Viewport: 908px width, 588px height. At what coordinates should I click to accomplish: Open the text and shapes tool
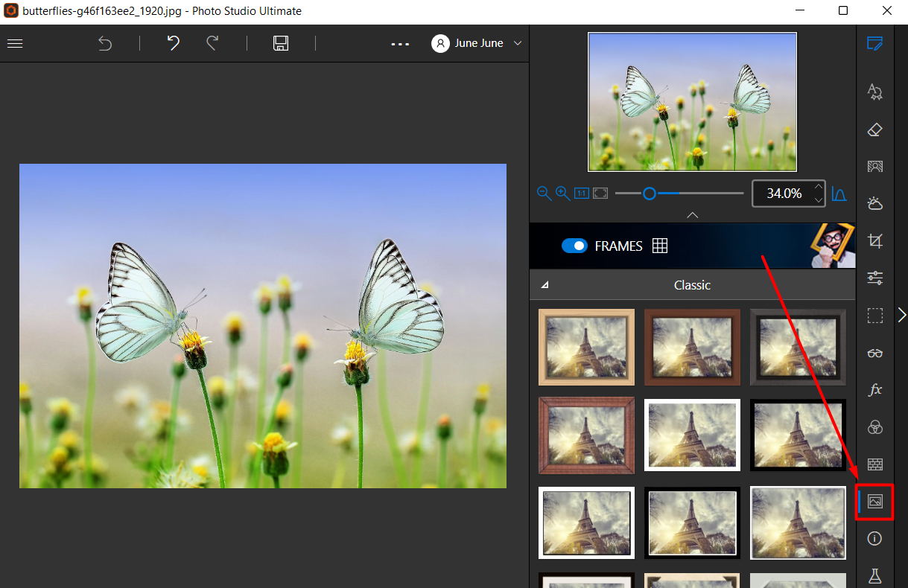coord(875,92)
